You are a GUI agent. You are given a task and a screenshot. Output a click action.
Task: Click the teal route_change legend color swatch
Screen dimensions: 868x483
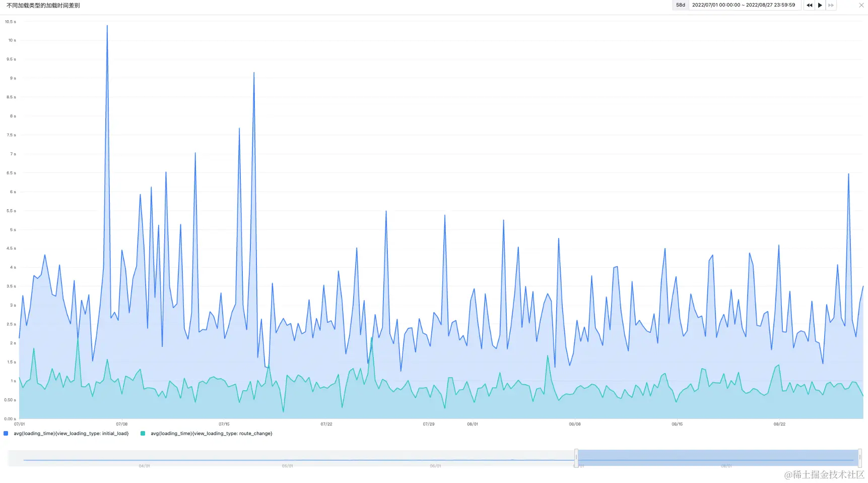click(x=143, y=434)
